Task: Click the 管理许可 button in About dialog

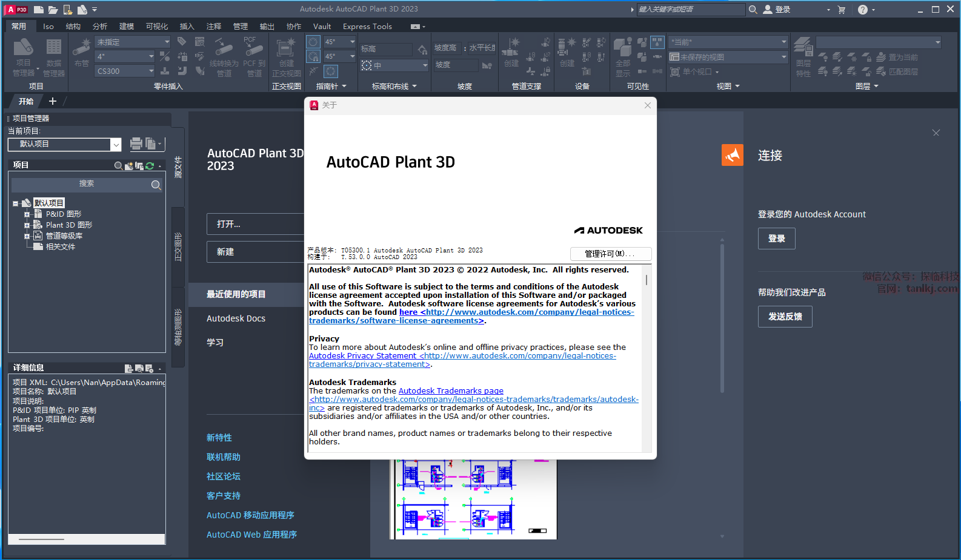Action: click(x=611, y=254)
